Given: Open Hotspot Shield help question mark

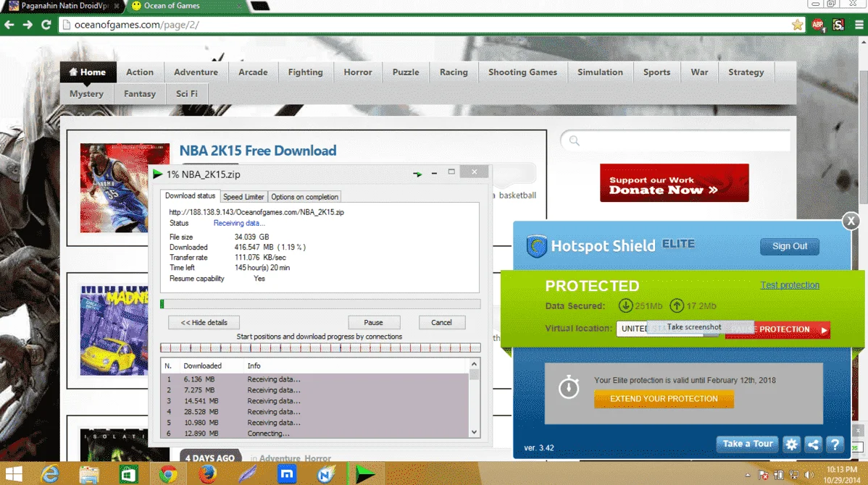Looking at the screenshot, I should coord(835,444).
